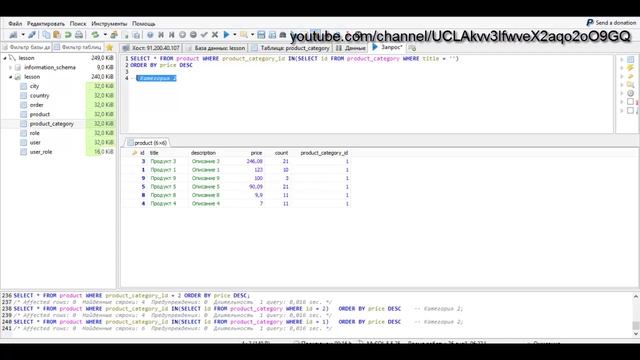Click the magnifier snippets icon in helper panel
Viewport: 640px width, 360px height.
(x=631, y=84)
